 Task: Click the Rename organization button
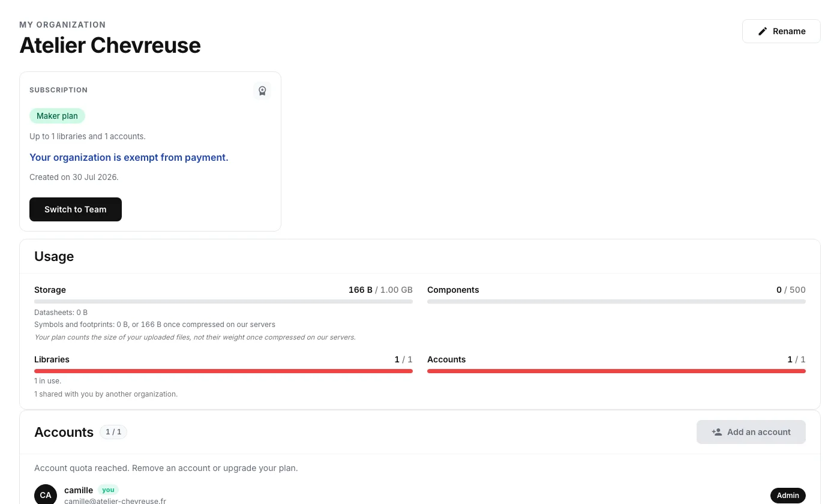click(x=781, y=31)
